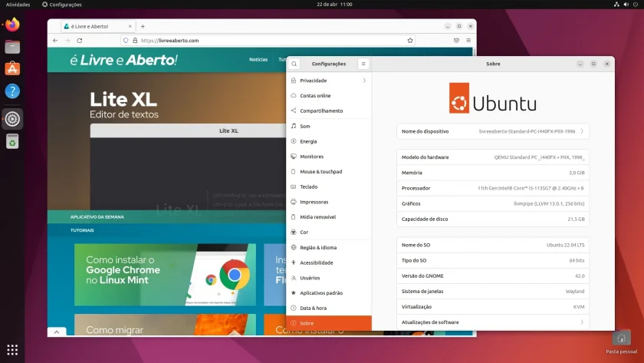Open the Files app in the dock
The height and width of the screenshot is (363, 644).
tap(12, 47)
